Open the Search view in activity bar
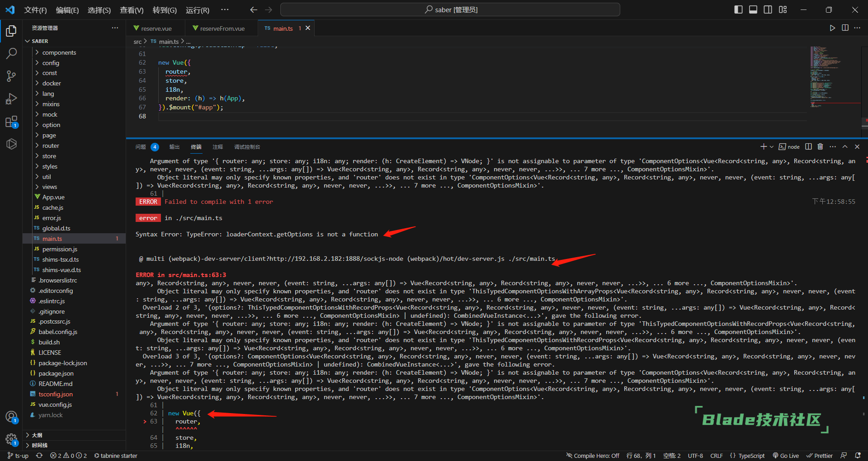 pyautogui.click(x=11, y=53)
